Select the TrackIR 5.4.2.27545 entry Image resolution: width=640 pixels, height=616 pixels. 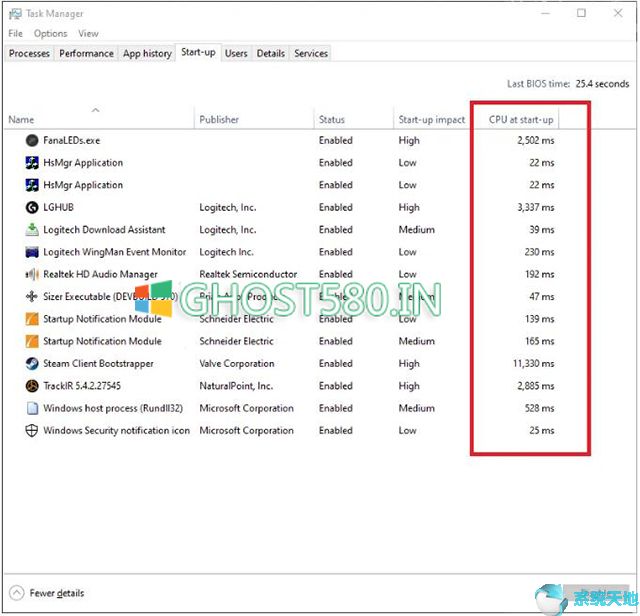tap(82, 386)
